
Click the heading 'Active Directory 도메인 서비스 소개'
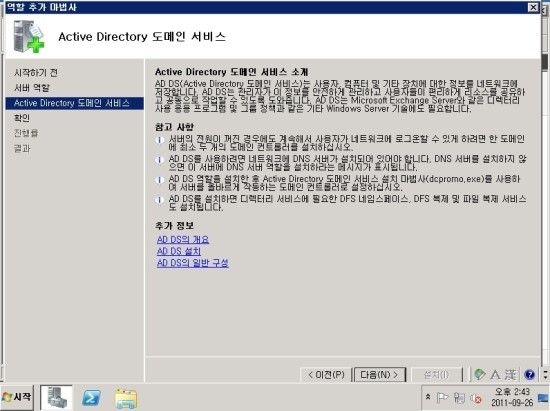coord(232,72)
